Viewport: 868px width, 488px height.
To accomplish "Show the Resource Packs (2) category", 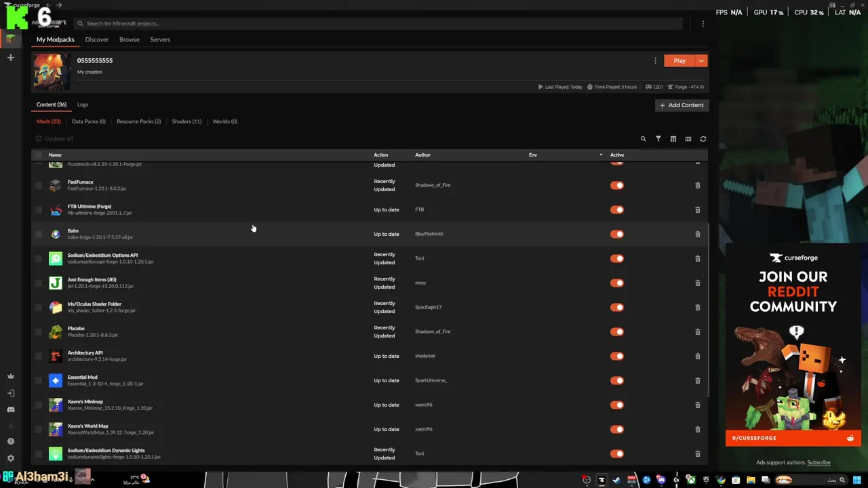I will [138, 121].
